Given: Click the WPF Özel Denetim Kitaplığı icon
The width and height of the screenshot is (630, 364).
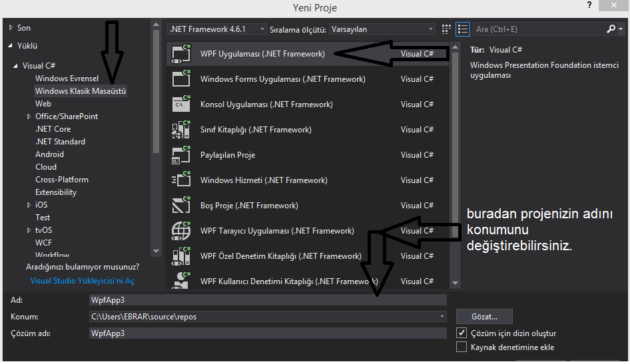Looking at the screenshot, I should (x=181, y=256).
